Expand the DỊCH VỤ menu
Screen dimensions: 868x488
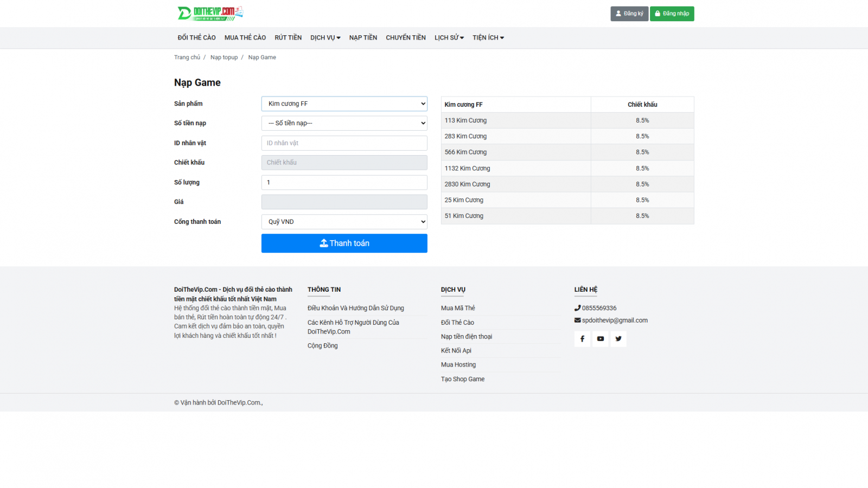pos(325,38)
